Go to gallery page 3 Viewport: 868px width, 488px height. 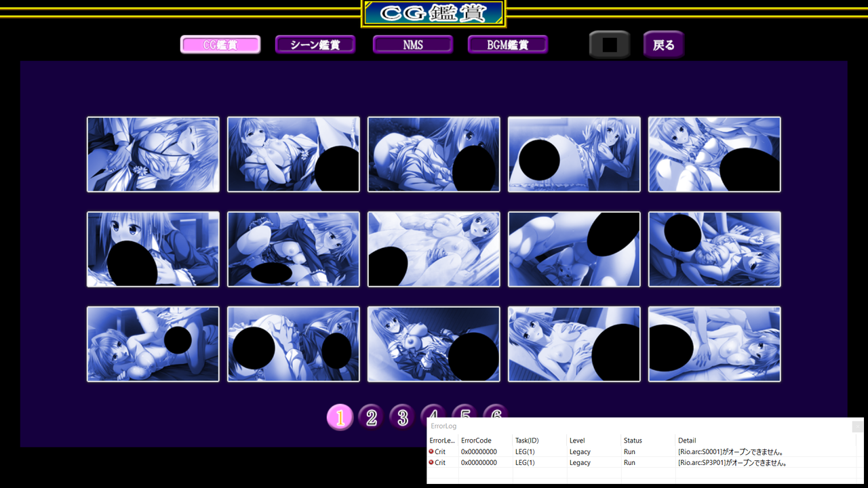(x=402, y=418)
